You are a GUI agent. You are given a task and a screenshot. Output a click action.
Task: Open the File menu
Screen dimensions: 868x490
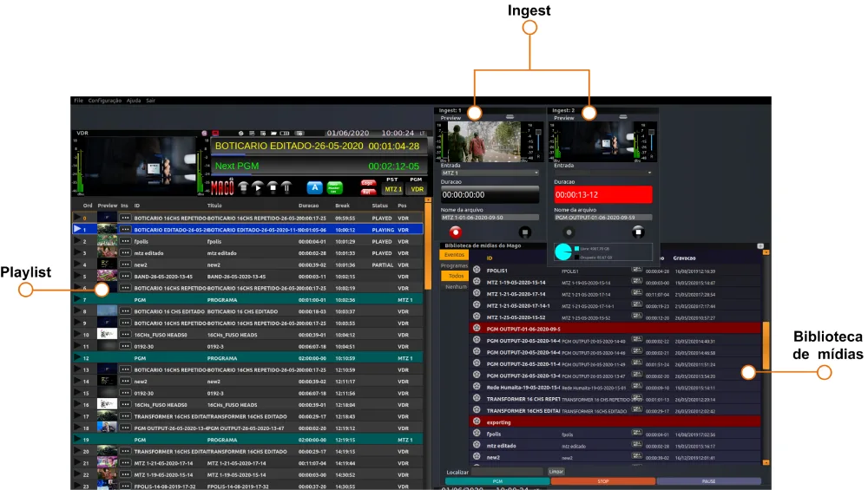point(79,101)
